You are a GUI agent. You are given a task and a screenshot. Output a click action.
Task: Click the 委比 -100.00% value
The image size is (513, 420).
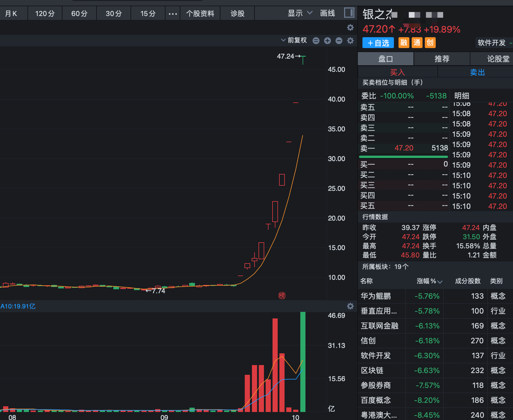coord(397,96)
